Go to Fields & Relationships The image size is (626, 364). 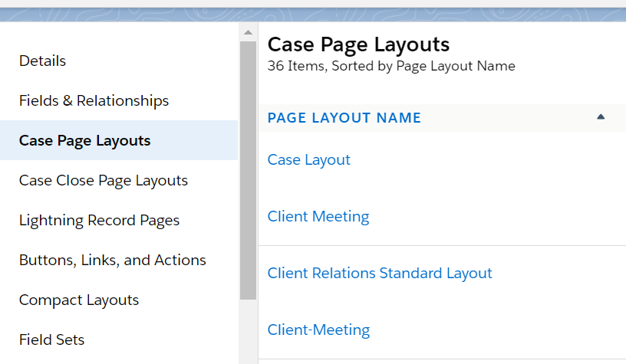coord(94,100)
